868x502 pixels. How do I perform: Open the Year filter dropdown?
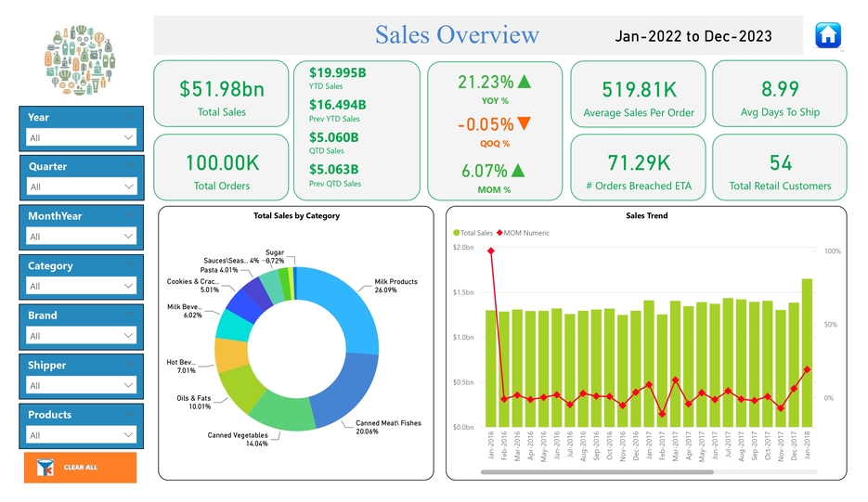[x=82, y=137]
